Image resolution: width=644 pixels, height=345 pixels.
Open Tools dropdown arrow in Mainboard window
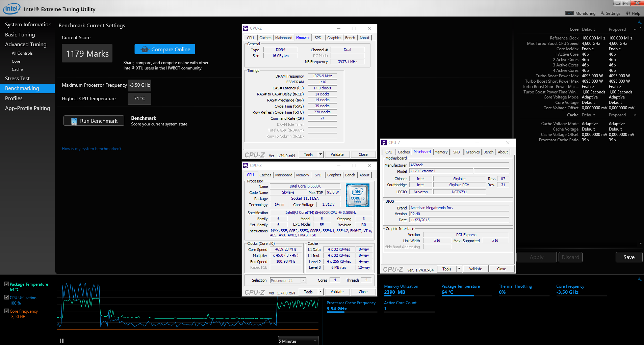pyautogui.click(x=459, y=269)
